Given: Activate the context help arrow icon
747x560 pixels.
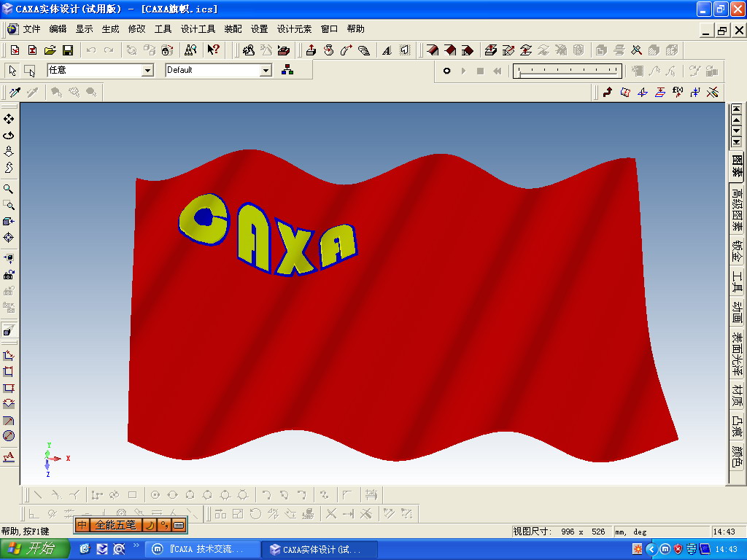Looking at the screenshot, I should click(213, 50).
